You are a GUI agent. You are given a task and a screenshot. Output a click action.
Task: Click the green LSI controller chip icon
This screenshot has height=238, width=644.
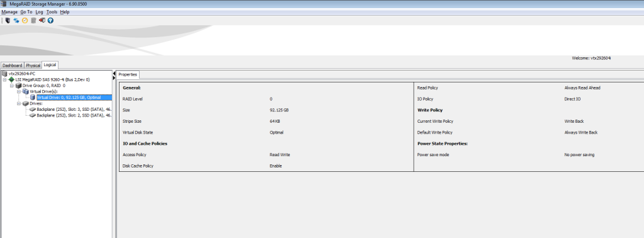pyautogui.click(x=11, y=79)
